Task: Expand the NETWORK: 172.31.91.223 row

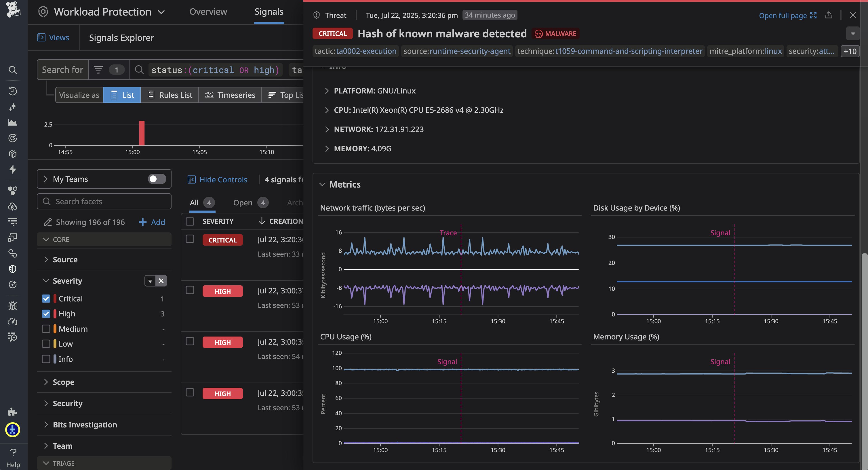Action: (327, 129)
